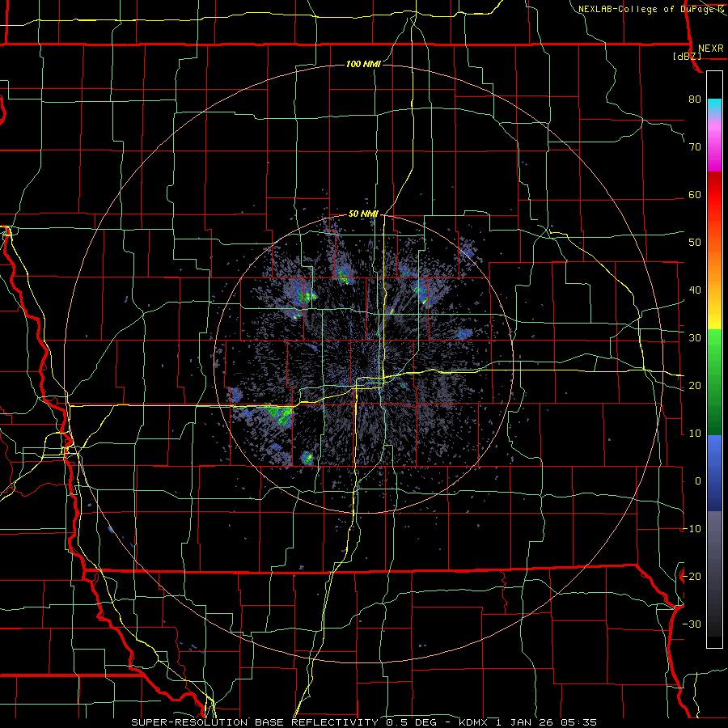Click the 30 value on the dBZ scale
Screen dimensions: 728x728
[695, 337]
